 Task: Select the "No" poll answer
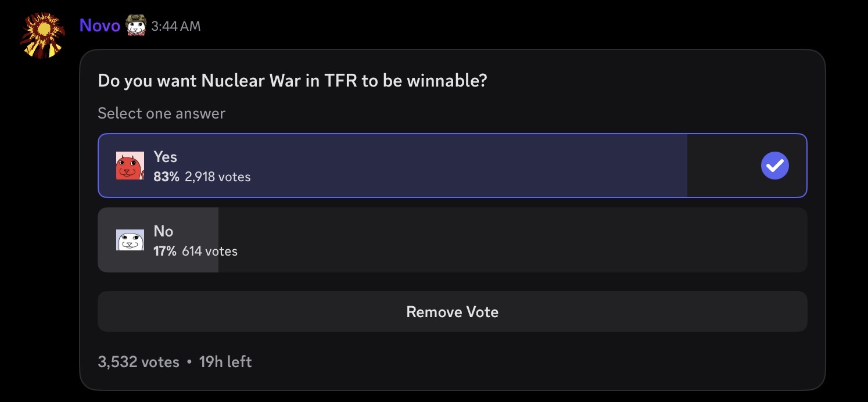453,240
